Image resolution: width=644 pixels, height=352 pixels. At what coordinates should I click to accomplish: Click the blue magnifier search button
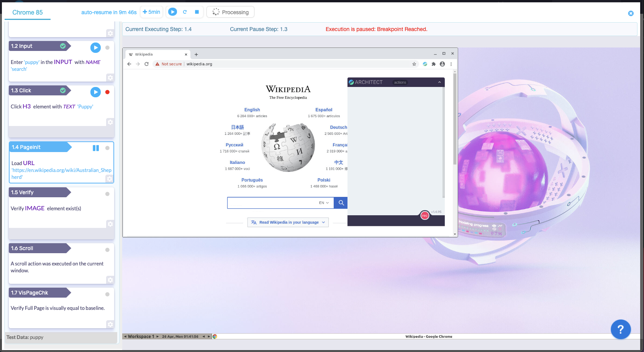pyautogui.click(x=341, y=203)
